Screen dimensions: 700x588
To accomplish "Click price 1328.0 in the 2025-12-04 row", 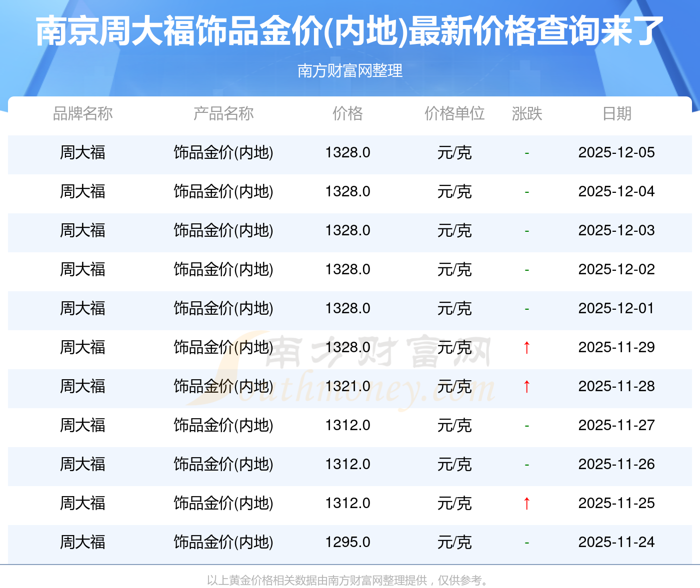I will tap(347, 191).
